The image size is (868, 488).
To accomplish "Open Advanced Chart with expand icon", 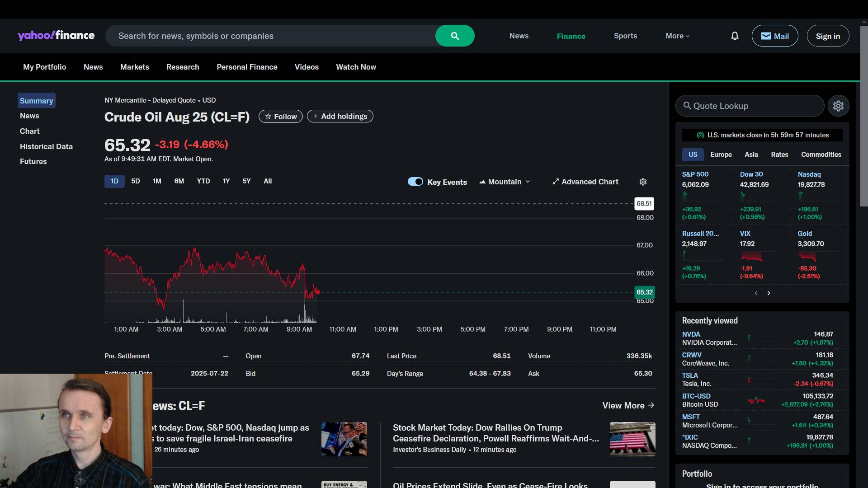I will click(x=585, y=182).
